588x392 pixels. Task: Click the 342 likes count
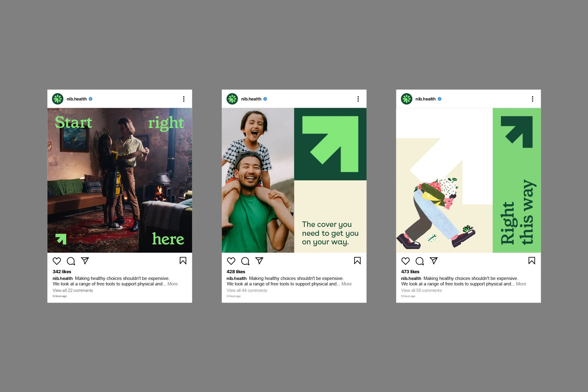pyautogui.click(x=62, y=272)
